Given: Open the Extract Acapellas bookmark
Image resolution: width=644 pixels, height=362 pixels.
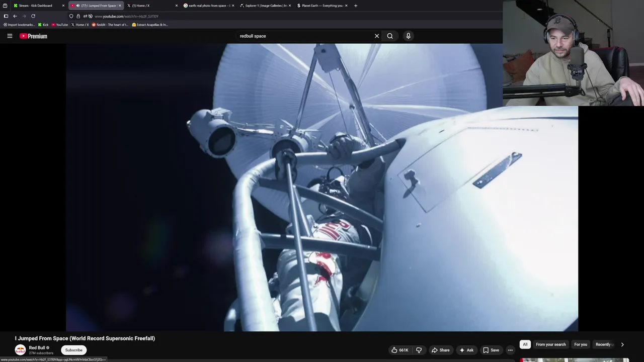Looking at the screenshot, I should coord(150,25).
